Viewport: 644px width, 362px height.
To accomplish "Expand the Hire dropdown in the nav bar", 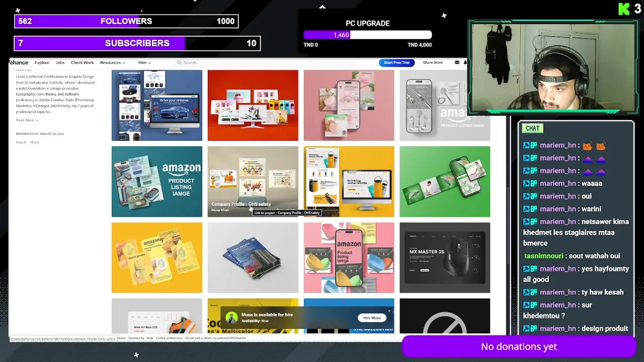I will (144, 62).
